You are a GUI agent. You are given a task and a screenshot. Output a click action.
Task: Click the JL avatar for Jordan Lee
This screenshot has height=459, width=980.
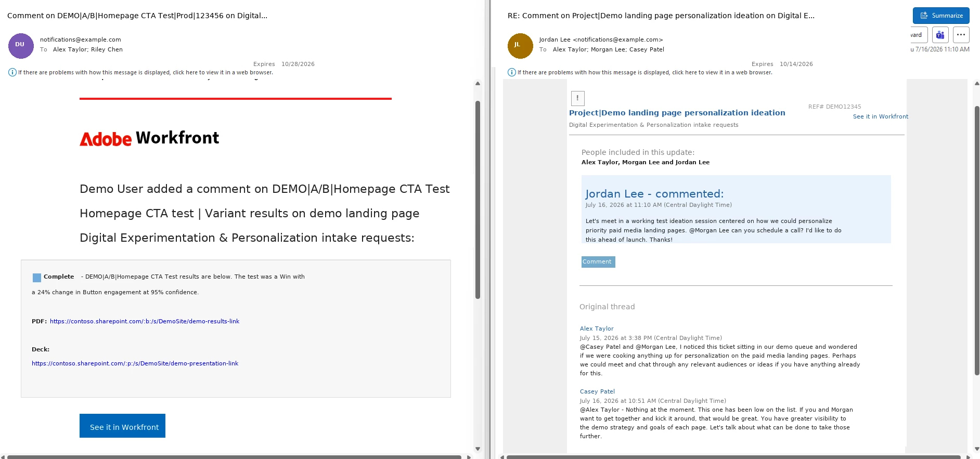pos(520,46)
